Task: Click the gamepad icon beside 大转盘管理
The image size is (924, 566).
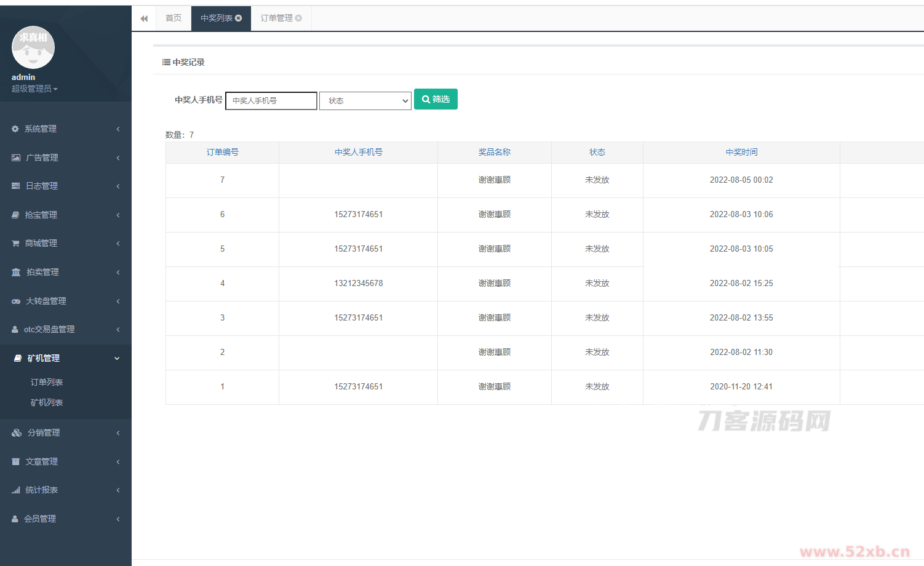Action: pyautogui.click(x=16, y=301)
